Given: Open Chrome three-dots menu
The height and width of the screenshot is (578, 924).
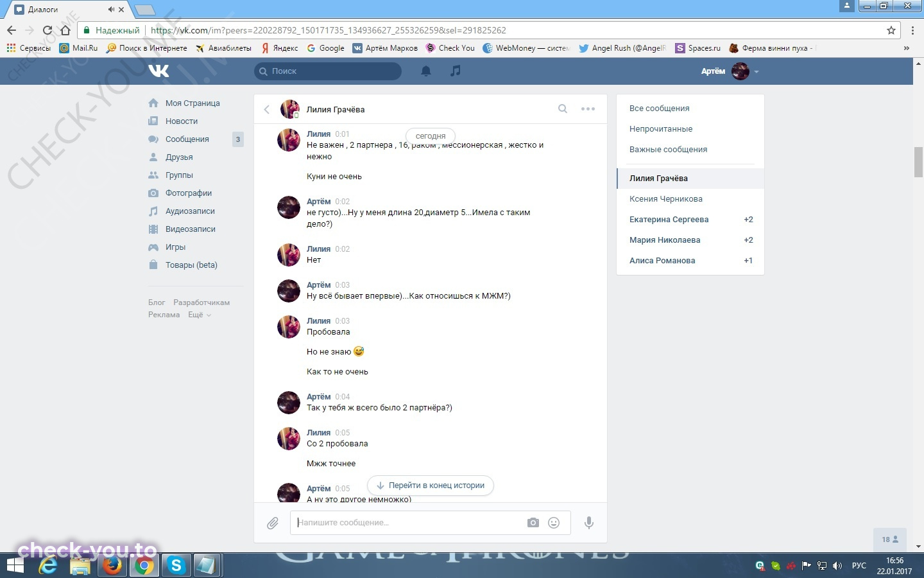Looking at the screenshot, I should coord(912,30).
